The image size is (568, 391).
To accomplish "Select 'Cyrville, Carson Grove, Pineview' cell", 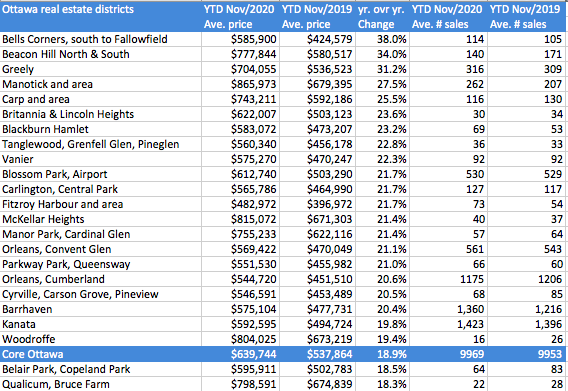I will point(101,294).
